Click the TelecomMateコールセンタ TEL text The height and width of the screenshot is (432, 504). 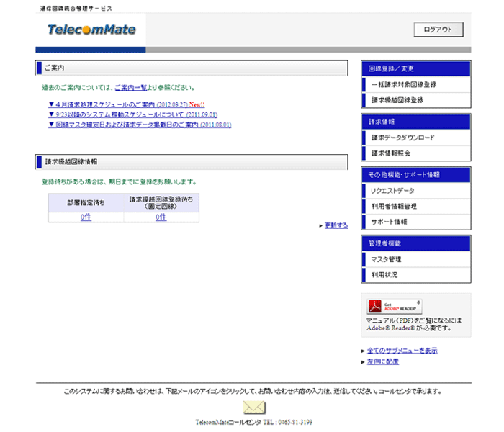tap(253, 423)
